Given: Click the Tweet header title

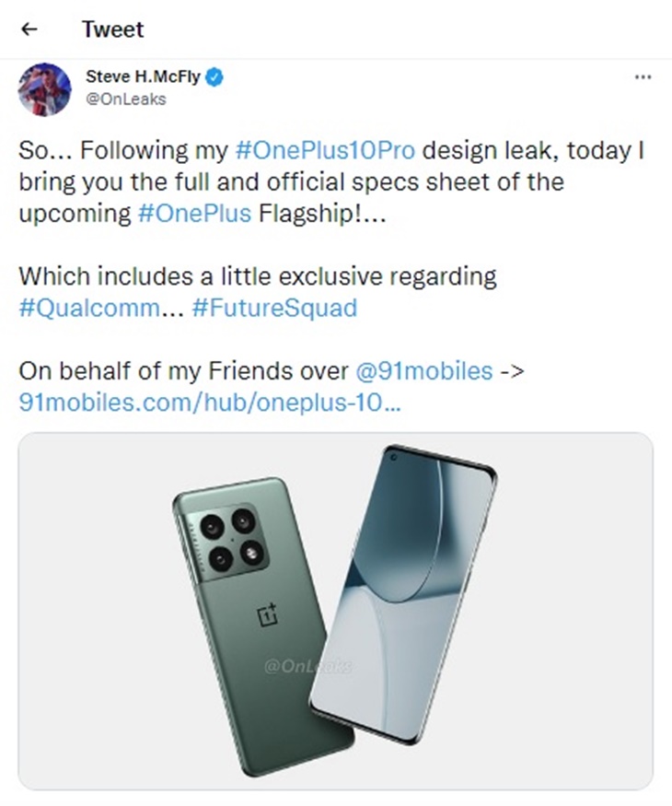Looking at the screenshot, I should (x=113, y=29).
